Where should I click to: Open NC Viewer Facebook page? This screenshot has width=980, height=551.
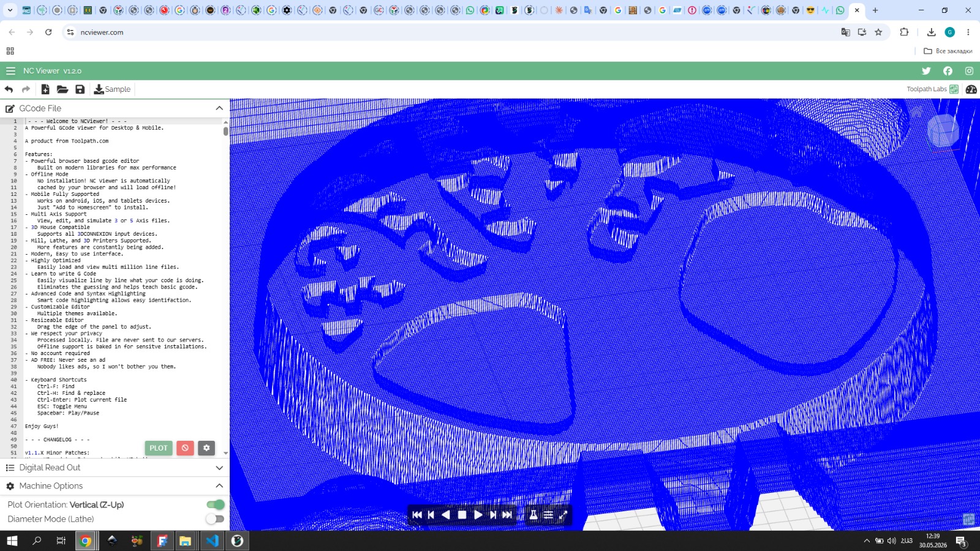(x=948, y=71)
